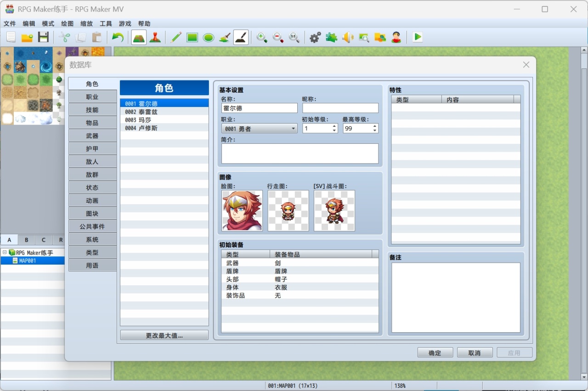Image resolution: width=588 pixels, height=391 pixels.
Task: Switch to the 技能 database tab
Action: pyautogui.click(x=92, y=110)
